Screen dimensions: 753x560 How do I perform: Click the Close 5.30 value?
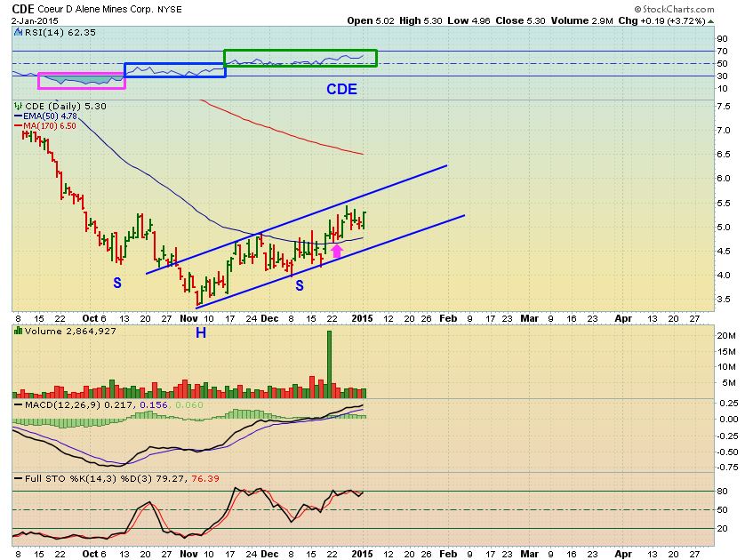[x=521, y=20]
